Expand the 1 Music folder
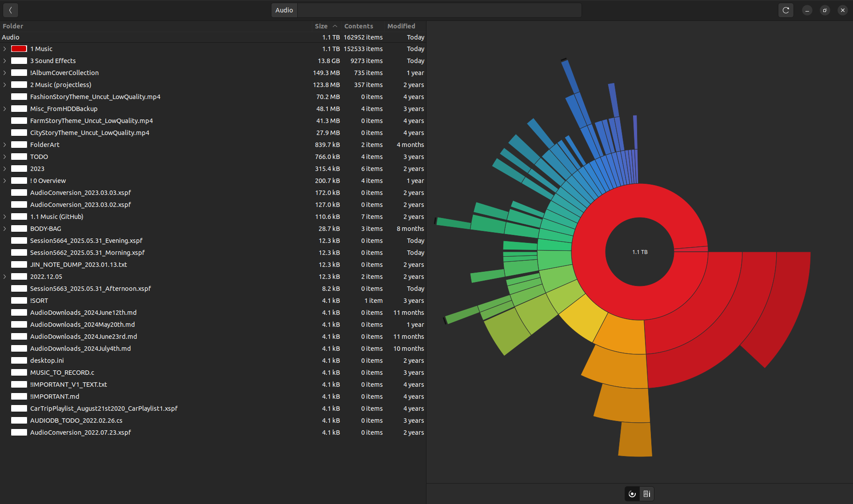 tap(4, 49)
